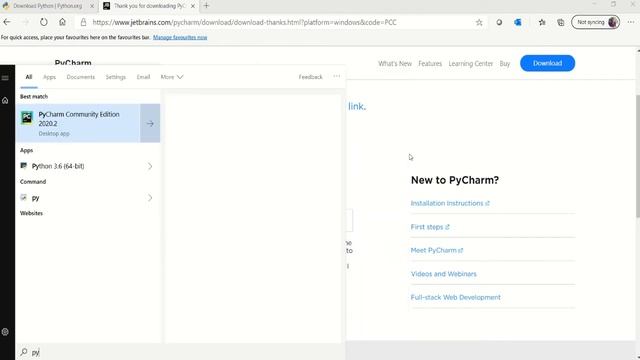Select the All search filter tab
The width and height of the screenshot is (640, 360).
pyautogui.click(x=29, y=77)
